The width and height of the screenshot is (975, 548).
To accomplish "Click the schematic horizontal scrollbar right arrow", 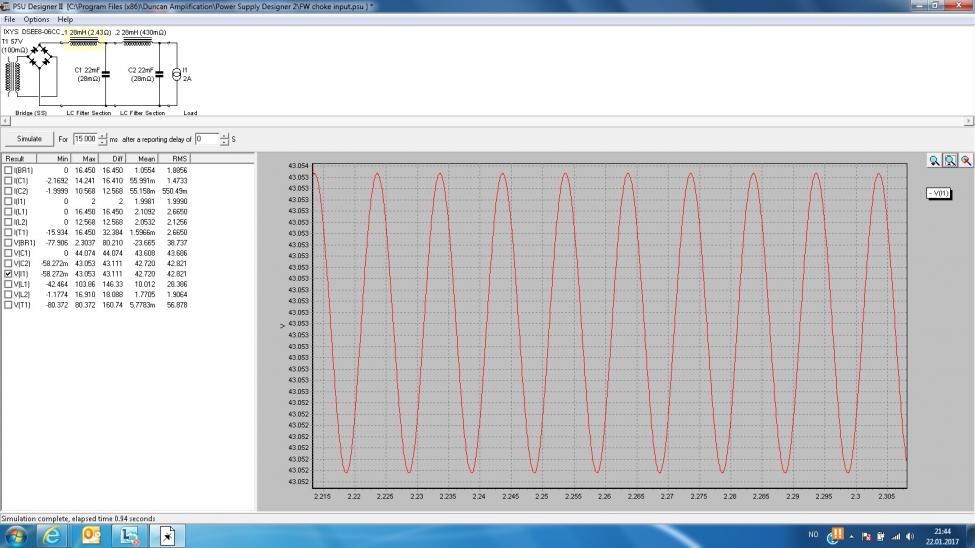I will click(969, 121).
